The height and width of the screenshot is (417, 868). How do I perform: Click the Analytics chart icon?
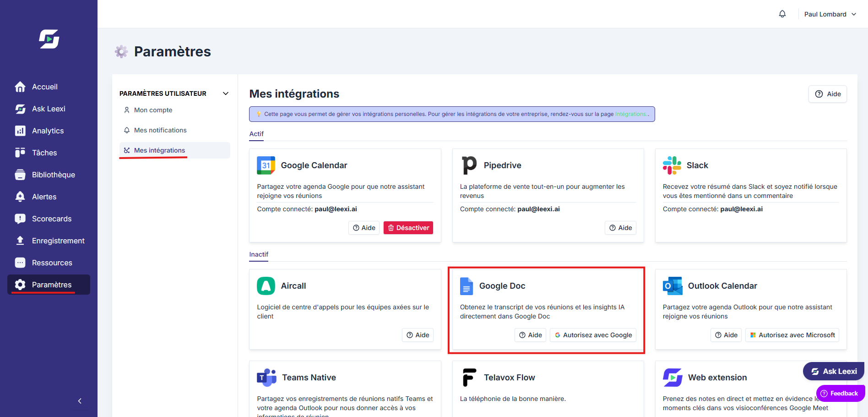click(x=20, y=131)
